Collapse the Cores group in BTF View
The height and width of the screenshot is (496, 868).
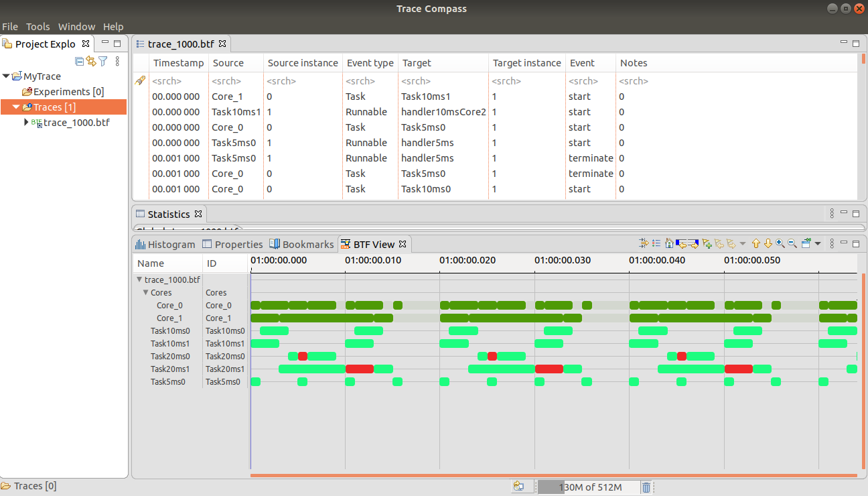(x=145, y=292)
